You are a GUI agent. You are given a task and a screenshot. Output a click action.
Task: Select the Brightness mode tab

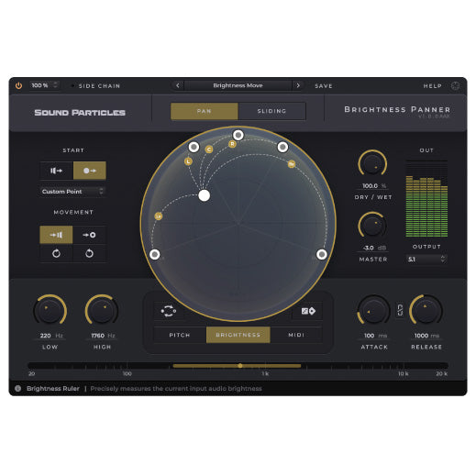click(x=238, y=335)
